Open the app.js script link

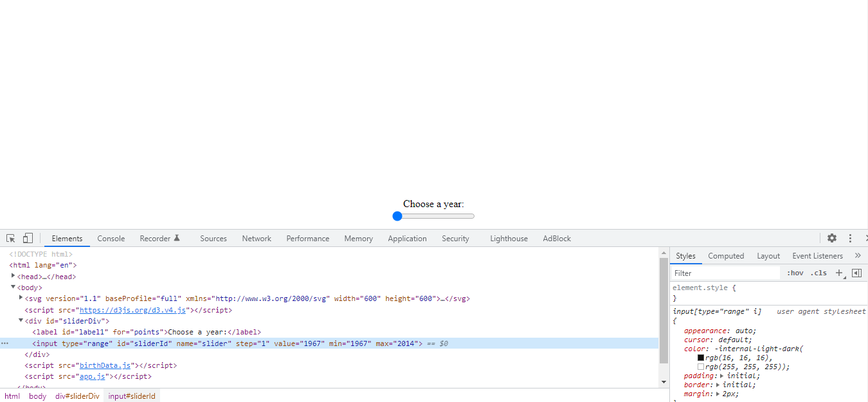coord(92,377)
